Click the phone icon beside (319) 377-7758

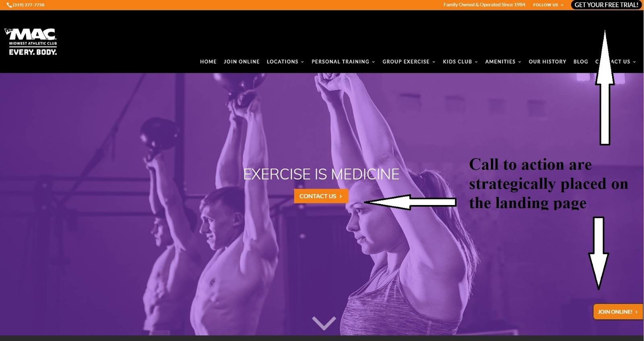point(9,5)
